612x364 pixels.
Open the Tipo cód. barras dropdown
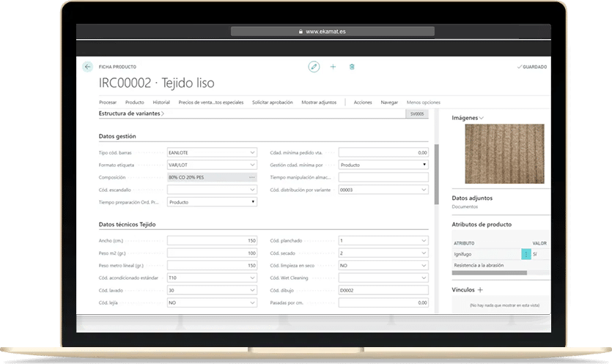252,152
